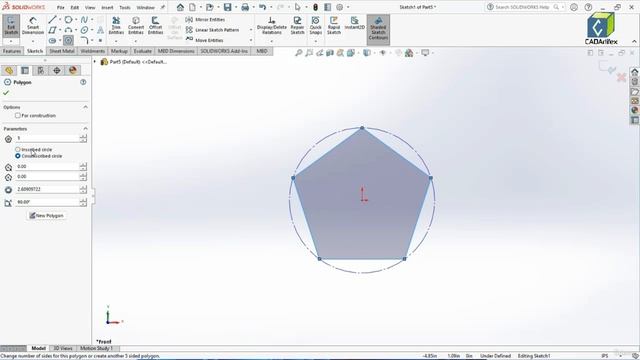Screen dimensions: 640x360
Task: Click Mirror Entities button
Action: [205, 20]
